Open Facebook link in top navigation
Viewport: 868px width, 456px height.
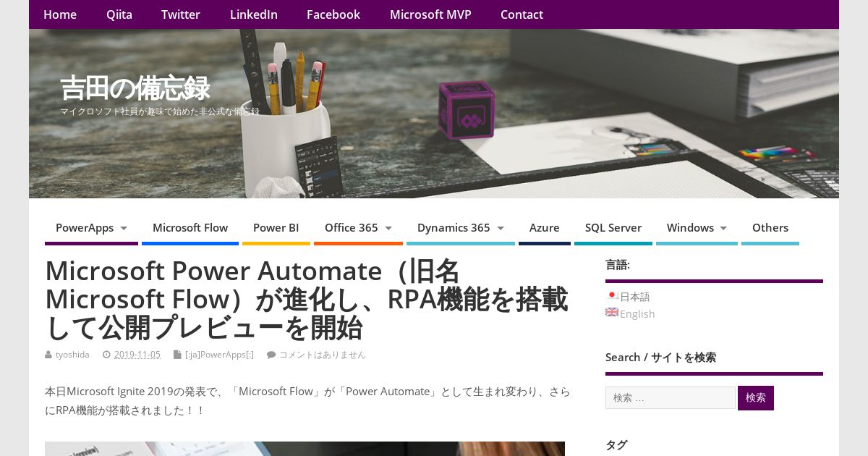point(333,14)
